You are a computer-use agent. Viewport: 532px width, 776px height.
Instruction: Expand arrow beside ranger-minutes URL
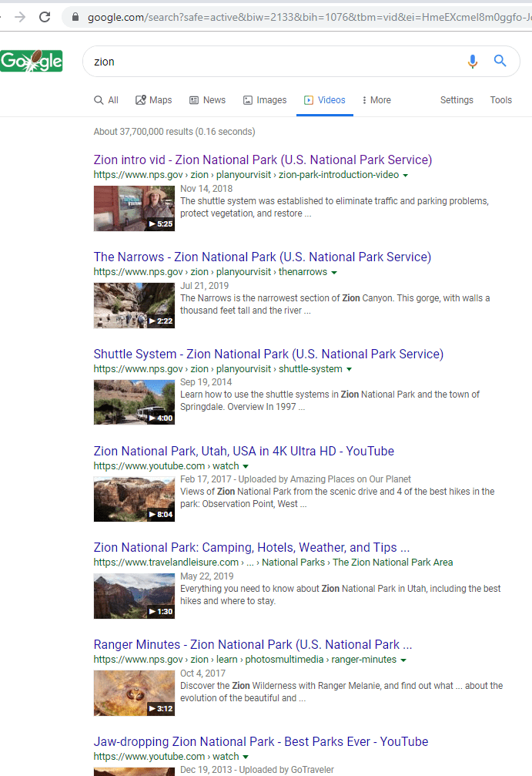(403, 660)
